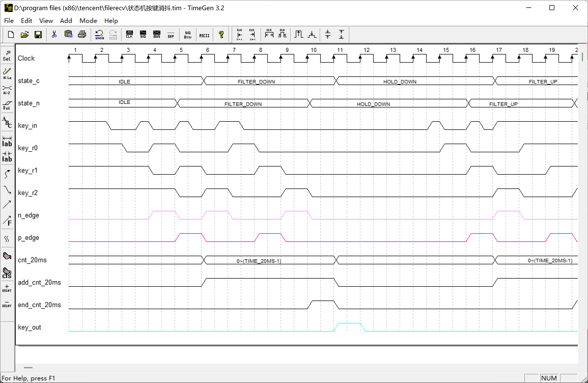The image size is (588, 383).
Task: Select the Hi Lo pencil tool
Action: [7, 74]
